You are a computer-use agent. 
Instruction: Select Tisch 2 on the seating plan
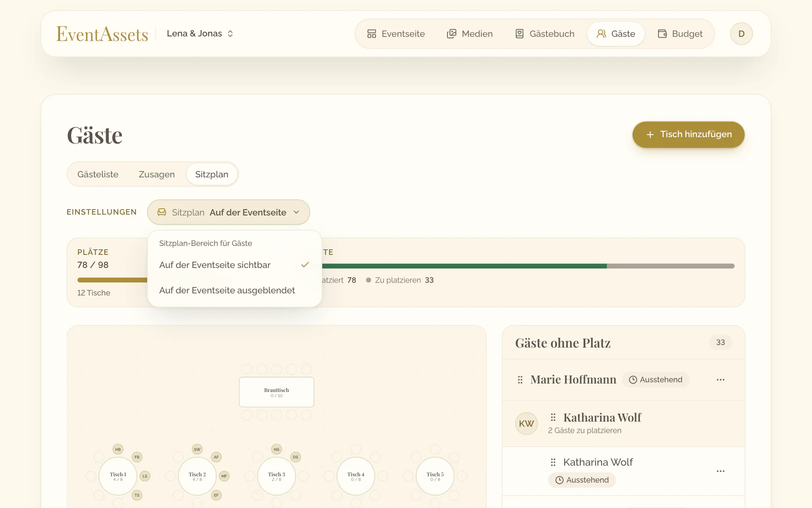click(x=197, y=476)
